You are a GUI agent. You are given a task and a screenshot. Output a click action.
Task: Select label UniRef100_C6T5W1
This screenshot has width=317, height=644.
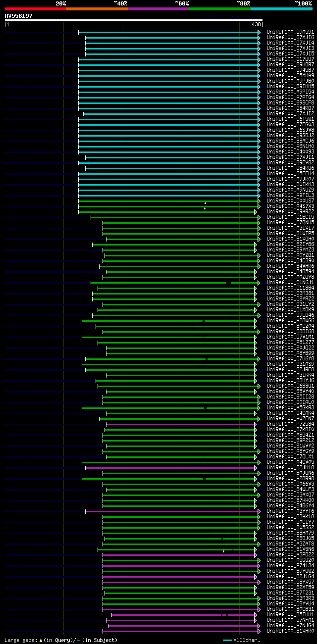290,119
